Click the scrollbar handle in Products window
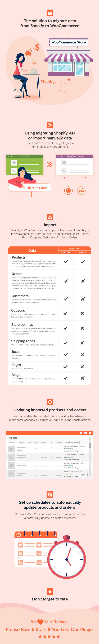The width and height of the screenshot is (99, 644). pos(90,445)
